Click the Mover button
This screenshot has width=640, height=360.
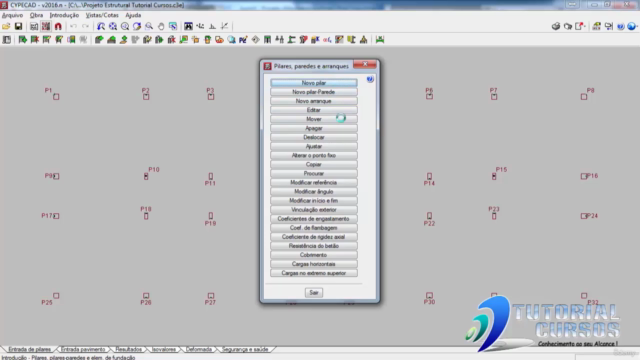(313, 119)
